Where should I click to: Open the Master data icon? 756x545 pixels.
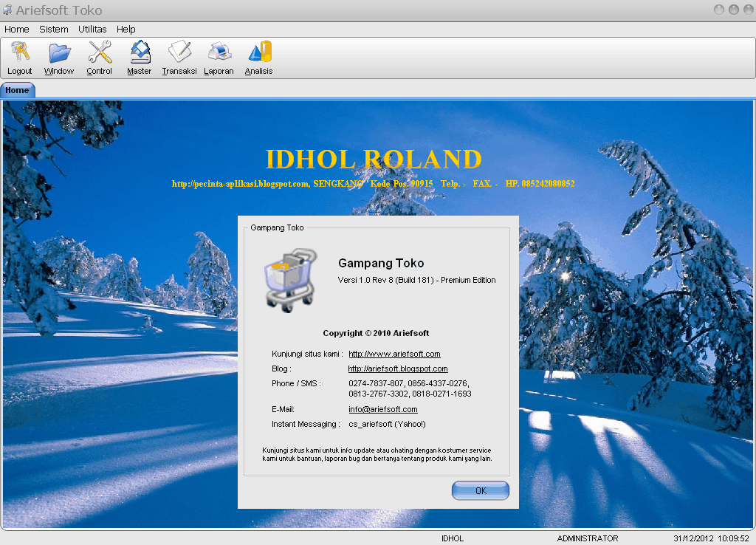[140, 52]
